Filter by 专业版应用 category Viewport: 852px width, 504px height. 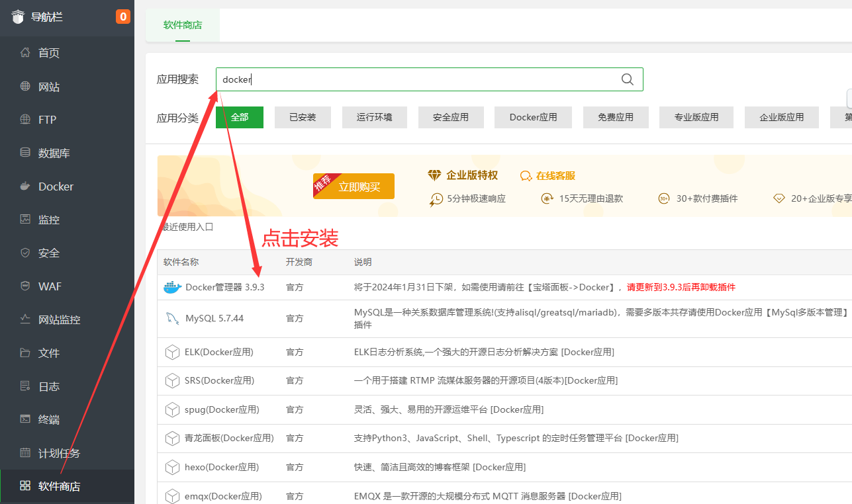coord(696,117)
